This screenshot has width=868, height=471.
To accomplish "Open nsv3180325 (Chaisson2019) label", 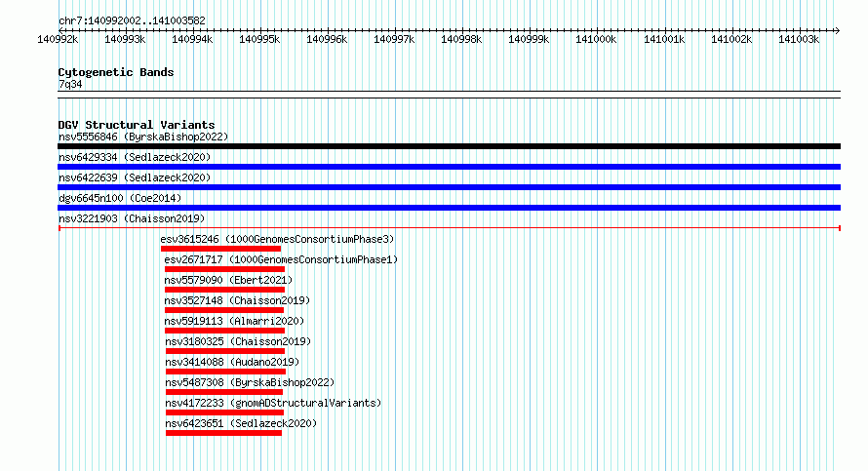I will (x=238, y=341).
